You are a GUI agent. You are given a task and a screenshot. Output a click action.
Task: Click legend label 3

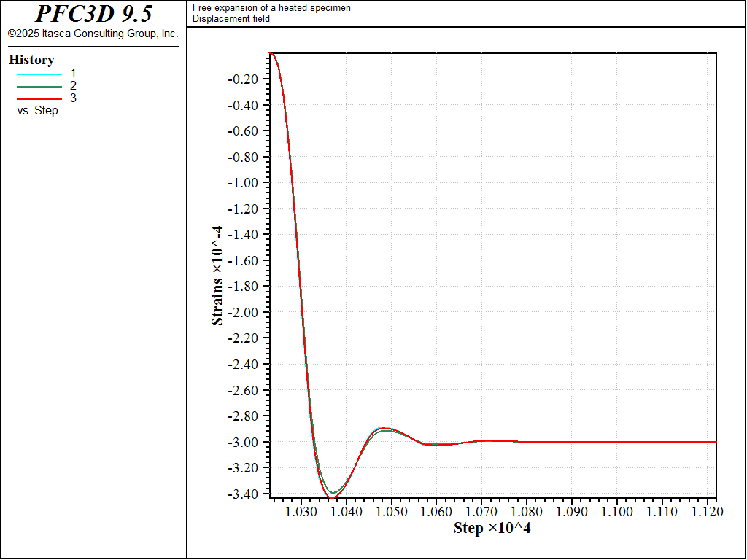tap(73, 98)
